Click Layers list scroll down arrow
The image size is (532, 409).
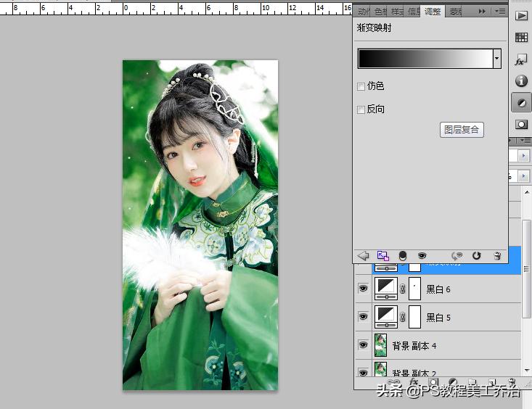(527, 371)
